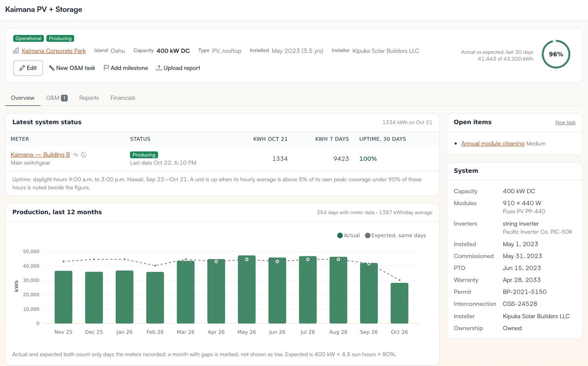Image resolution: width=588 pixels, height=366 pixels.
Task: Click New task in Open items
Action: pos(565,122)
